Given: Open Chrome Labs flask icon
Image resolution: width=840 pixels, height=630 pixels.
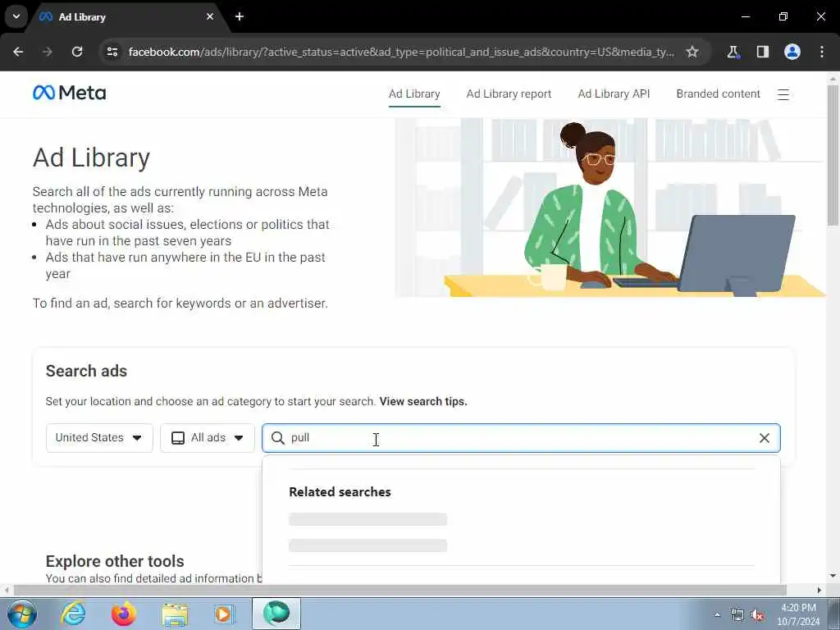Looking at the screenshot, I should coord(733,52).
